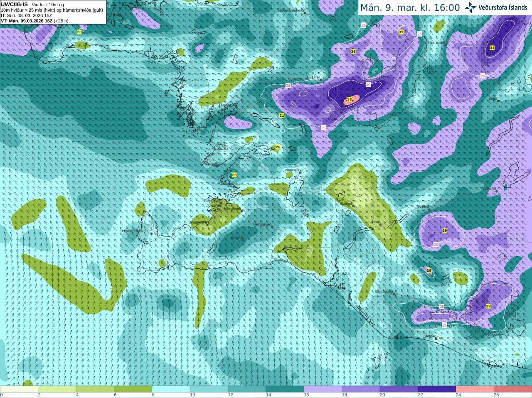
Task: Click the Reykjavík station label
Action: coord(212,201)
